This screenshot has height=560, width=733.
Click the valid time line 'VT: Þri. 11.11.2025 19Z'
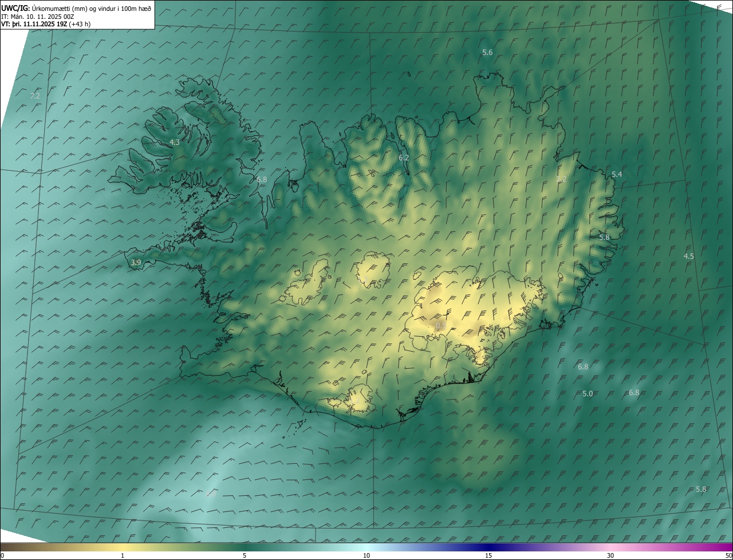[x=35, y=24]
